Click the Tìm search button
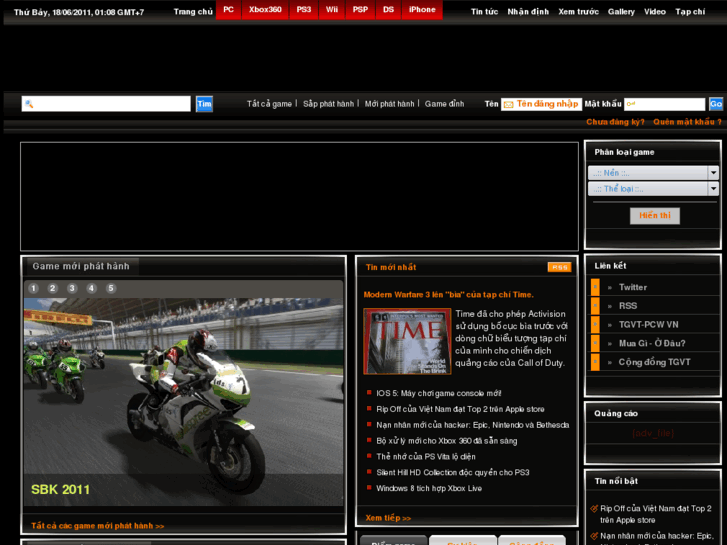This screenshot has height=545, width=727. [204, 104]
